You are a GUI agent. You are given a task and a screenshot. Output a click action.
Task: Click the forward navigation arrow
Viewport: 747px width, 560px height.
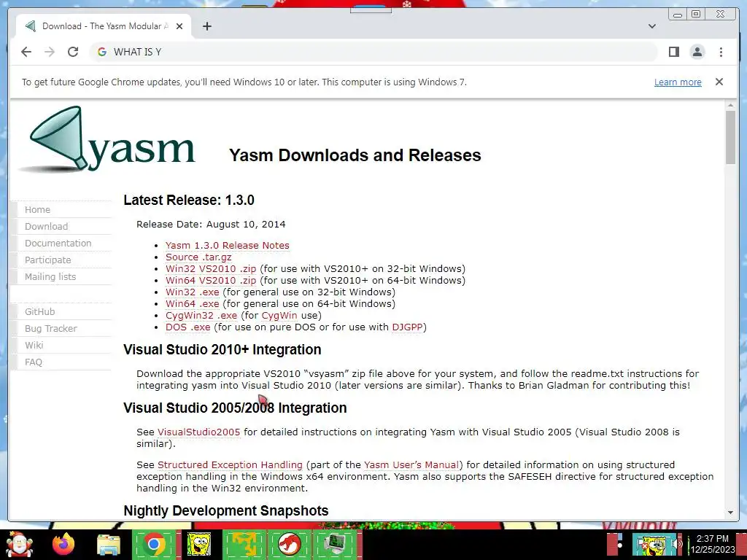50,52
